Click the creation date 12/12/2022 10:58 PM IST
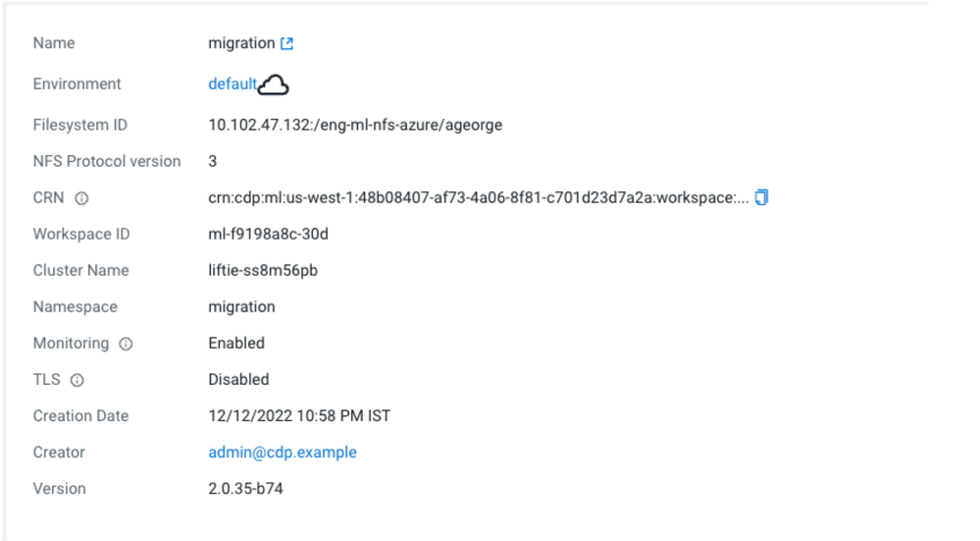Viewport: 980px width, 541px height. pos(299,416)
